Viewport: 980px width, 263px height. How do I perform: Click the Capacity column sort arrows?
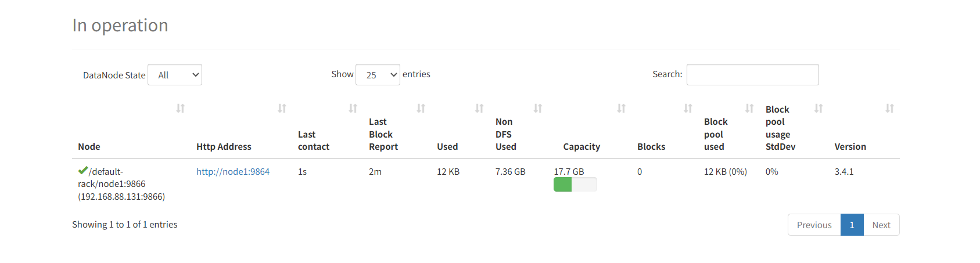click(x=622, y=109)
